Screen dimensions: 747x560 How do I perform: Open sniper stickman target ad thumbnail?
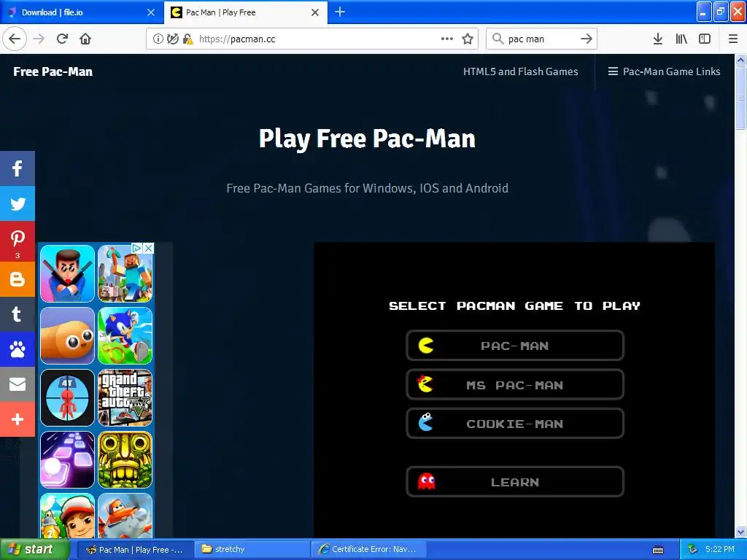tap(68, 397)
